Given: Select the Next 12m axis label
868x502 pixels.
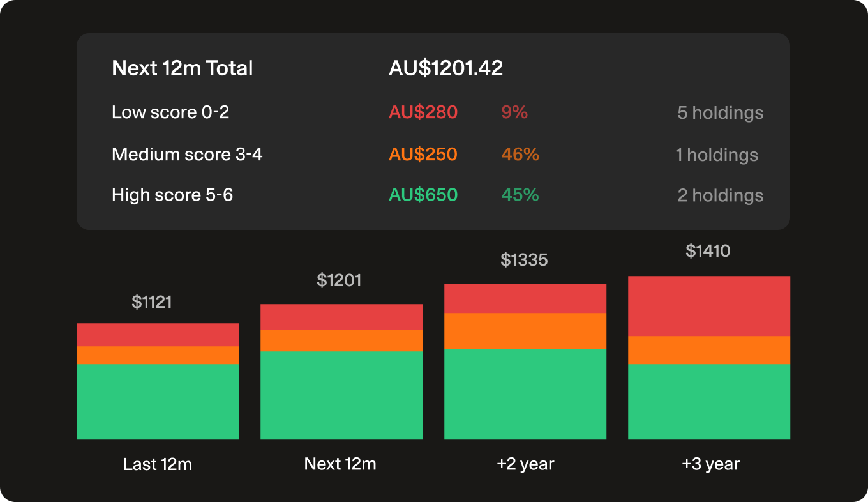Looking at the screenshot, I should pos(340,464).
